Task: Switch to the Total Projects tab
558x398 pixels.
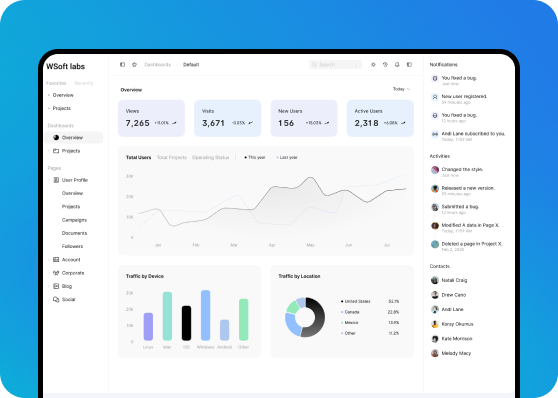Action: point(172,157)
